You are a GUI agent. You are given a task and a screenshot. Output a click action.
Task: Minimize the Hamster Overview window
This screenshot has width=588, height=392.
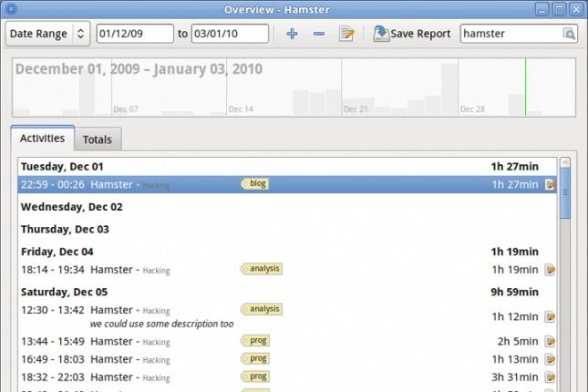[542, 9]
